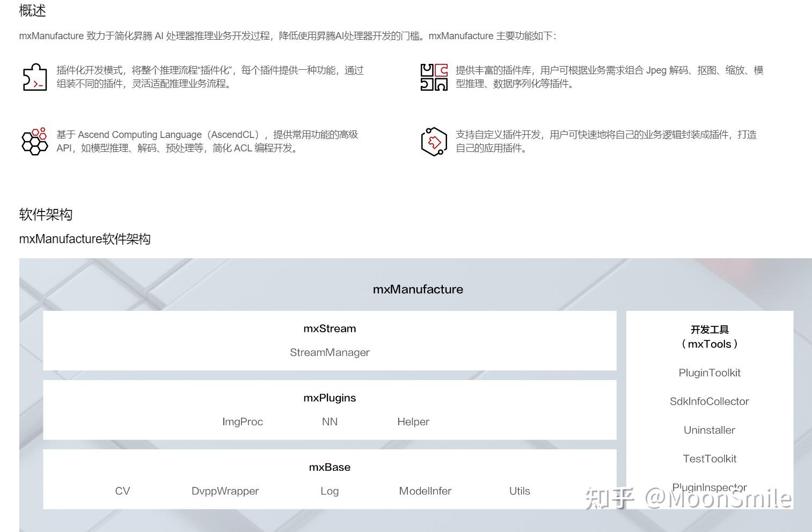Open the mxManufacture软件架构 subsection heading
Image resolution: width=812 pixels, height=532 pixels.
coord(85,238)
